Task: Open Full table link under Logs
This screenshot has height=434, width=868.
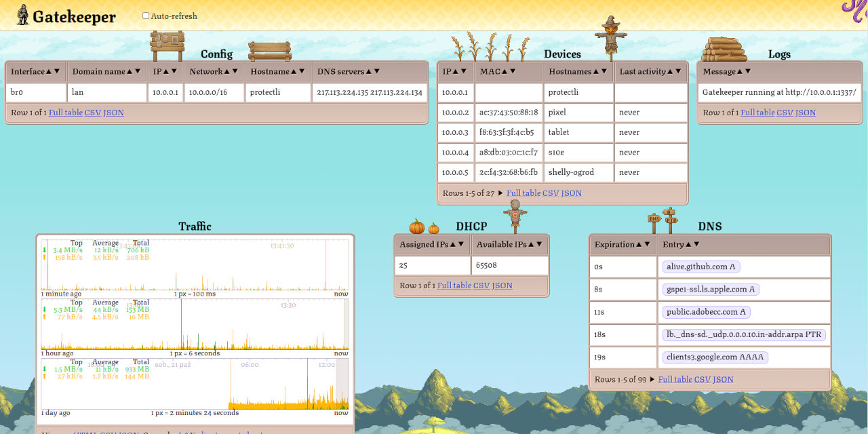Action: point(757,113)
